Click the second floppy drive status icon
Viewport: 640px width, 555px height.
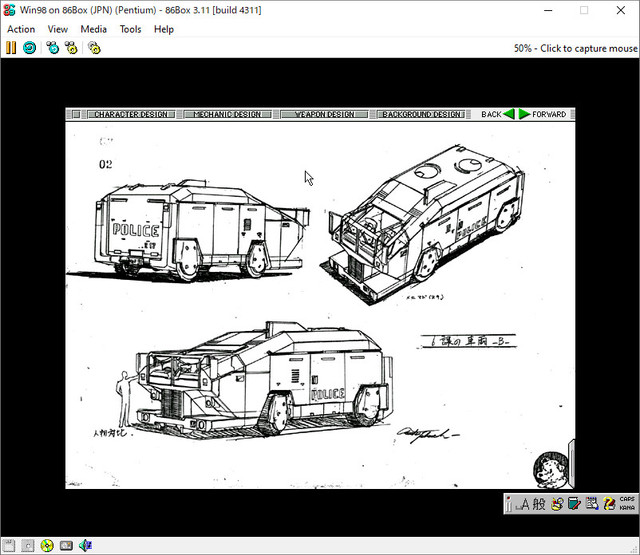click(28, 546)
